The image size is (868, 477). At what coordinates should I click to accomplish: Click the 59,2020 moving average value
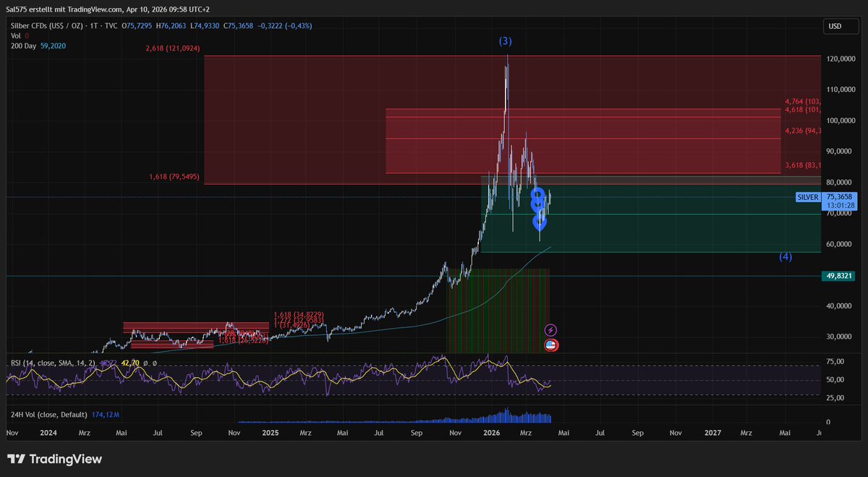pos(54,46)
